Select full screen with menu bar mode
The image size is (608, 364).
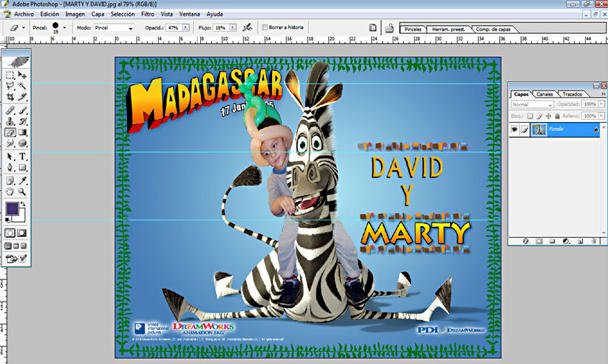point(16,246)
